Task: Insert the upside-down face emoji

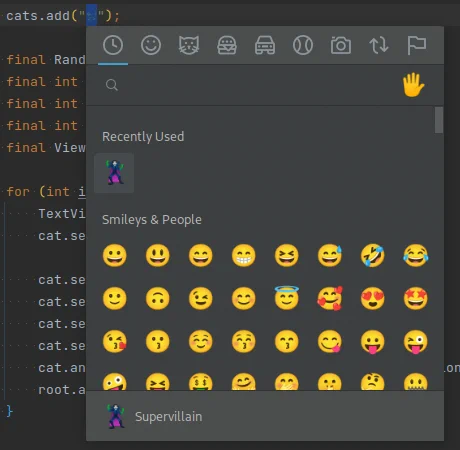Action: (x=158, y=298)
